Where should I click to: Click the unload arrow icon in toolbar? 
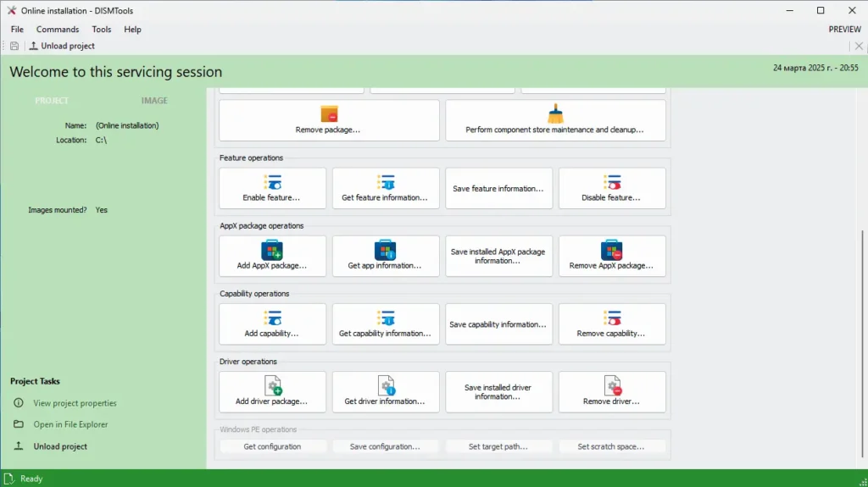point(34,46)
